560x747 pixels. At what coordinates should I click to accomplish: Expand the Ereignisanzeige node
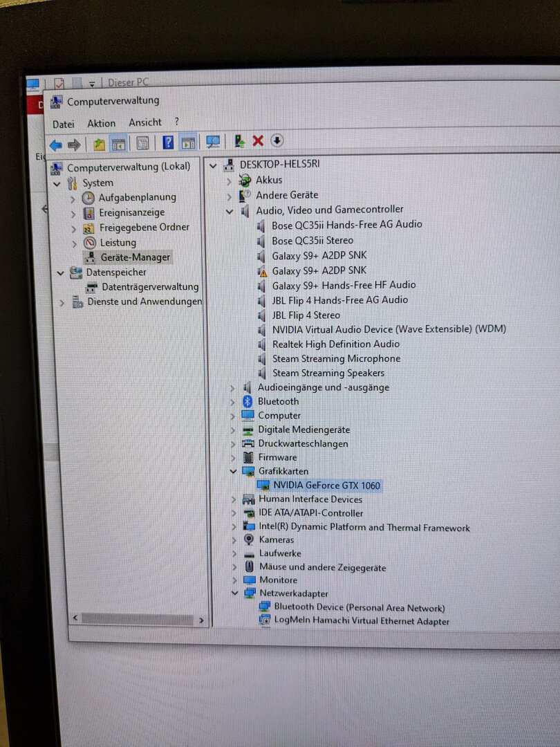tap(73, 214)
